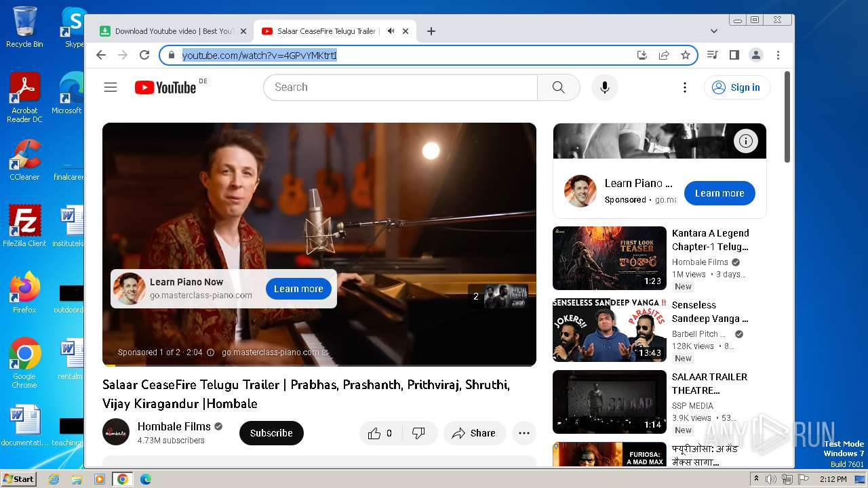Open media controls icon in Chrome toolbar
The height and width of the screenshot is (488, 868).
[x=712, y=55]
